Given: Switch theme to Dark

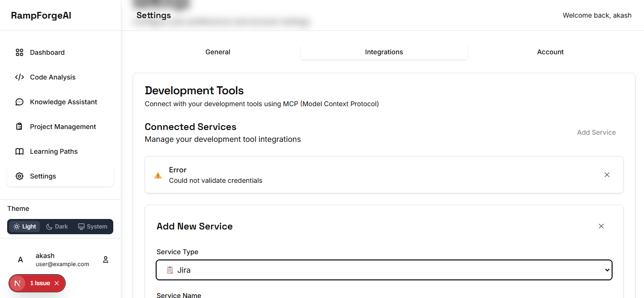Looking at the screenshot, I should point(57,227).
